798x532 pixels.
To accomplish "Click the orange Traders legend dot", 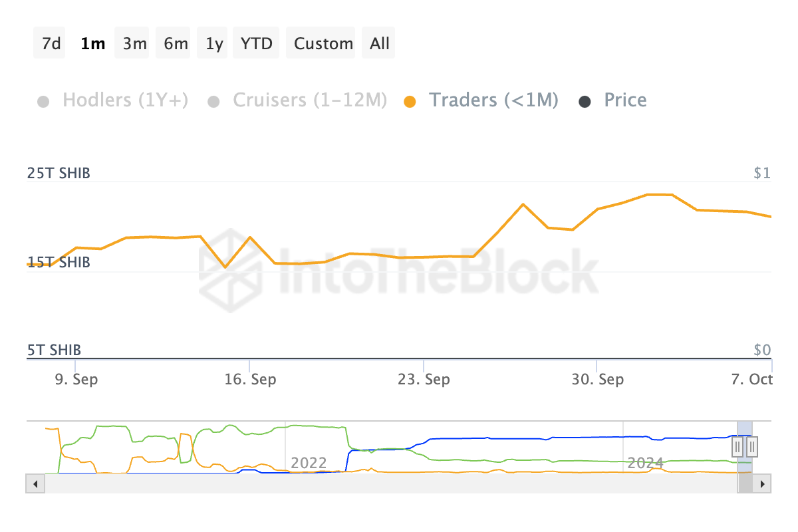I will [410, 102].
